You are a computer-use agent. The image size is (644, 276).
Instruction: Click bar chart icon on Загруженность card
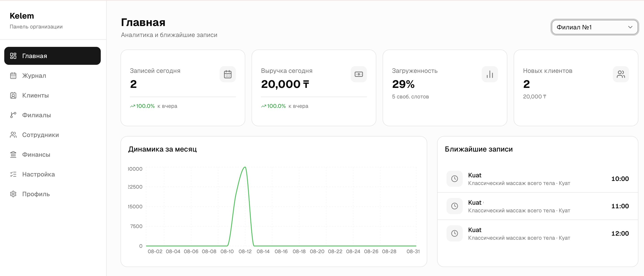(489, 74)
